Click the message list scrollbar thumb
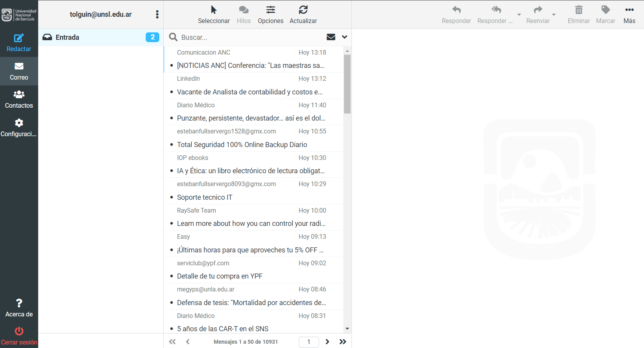This screenshot has height=348, width=644. coord(347,84)
